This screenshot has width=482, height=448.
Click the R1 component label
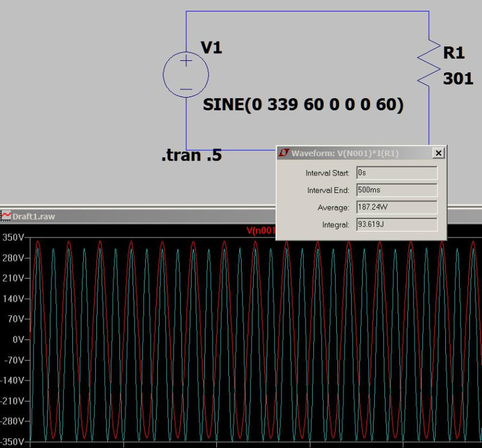click(x=454, y=52)
